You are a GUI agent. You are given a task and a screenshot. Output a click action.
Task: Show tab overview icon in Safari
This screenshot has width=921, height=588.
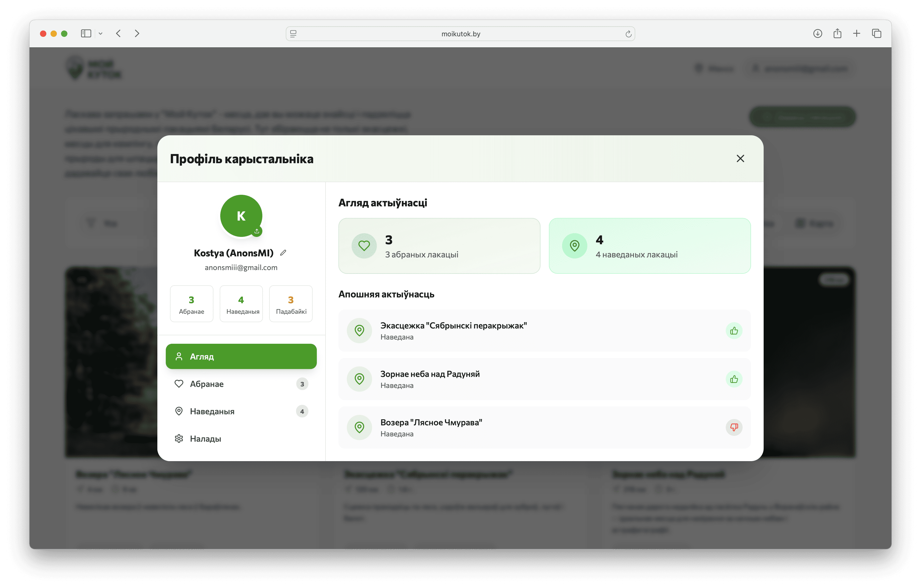(876, 34)
